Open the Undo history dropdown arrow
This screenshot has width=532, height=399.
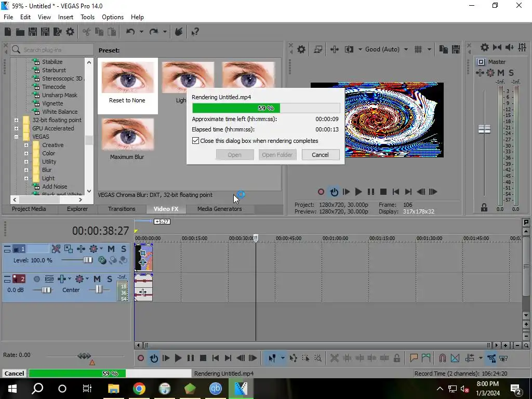click(141, 32)
